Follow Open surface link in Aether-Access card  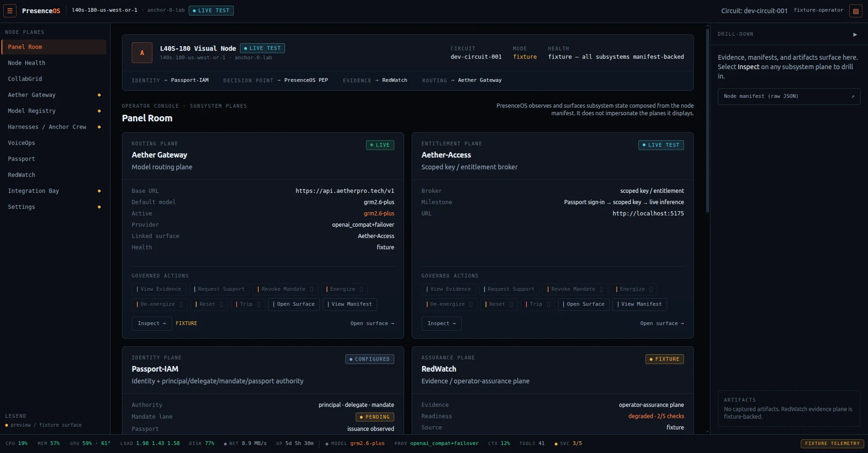pos(662,324)
